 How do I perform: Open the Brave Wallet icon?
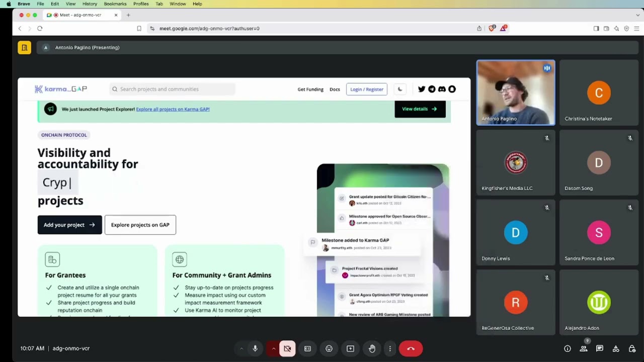606,29
